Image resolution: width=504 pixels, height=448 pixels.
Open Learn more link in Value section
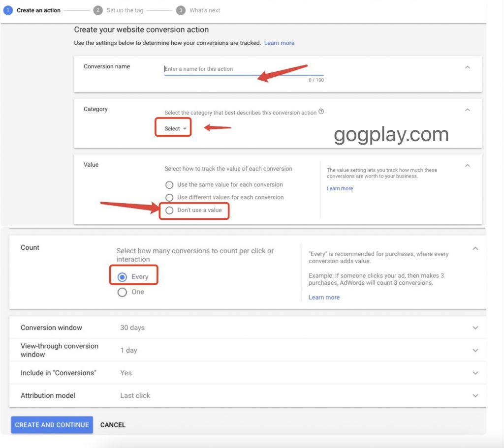tap(340, 188)
